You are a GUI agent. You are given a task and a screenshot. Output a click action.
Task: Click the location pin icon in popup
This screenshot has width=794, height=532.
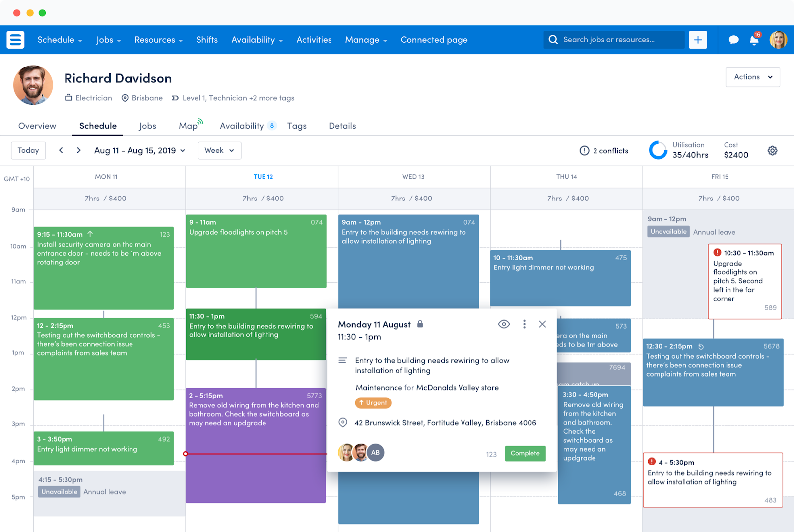point(343,422)
